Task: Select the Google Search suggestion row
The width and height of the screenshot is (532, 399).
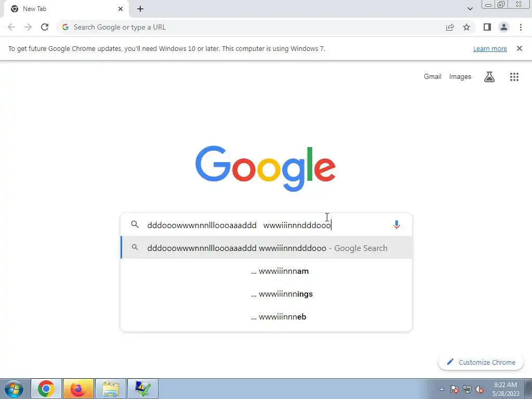Action: click(267, 248)
